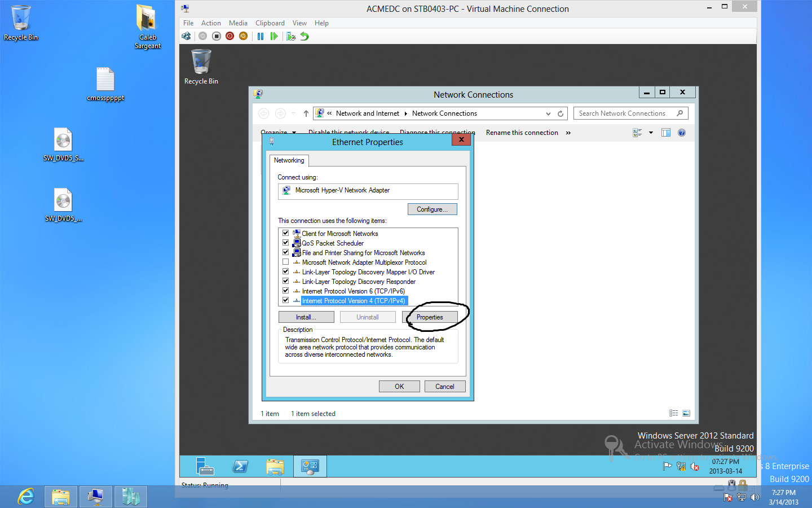This screenshot has width=812, height=508.
Task: Open the view options dropdown arrow
Action: (x=651, y=133)
